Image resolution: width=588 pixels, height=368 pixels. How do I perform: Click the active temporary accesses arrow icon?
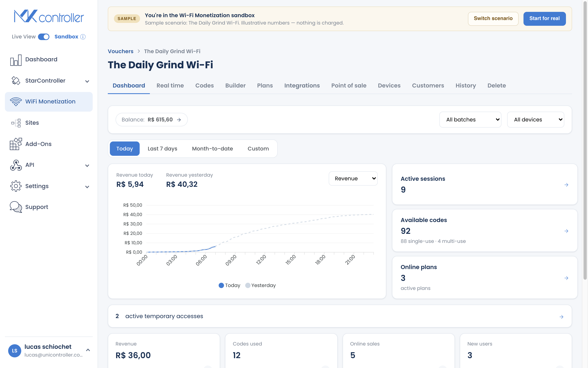[x=561, y=317]
